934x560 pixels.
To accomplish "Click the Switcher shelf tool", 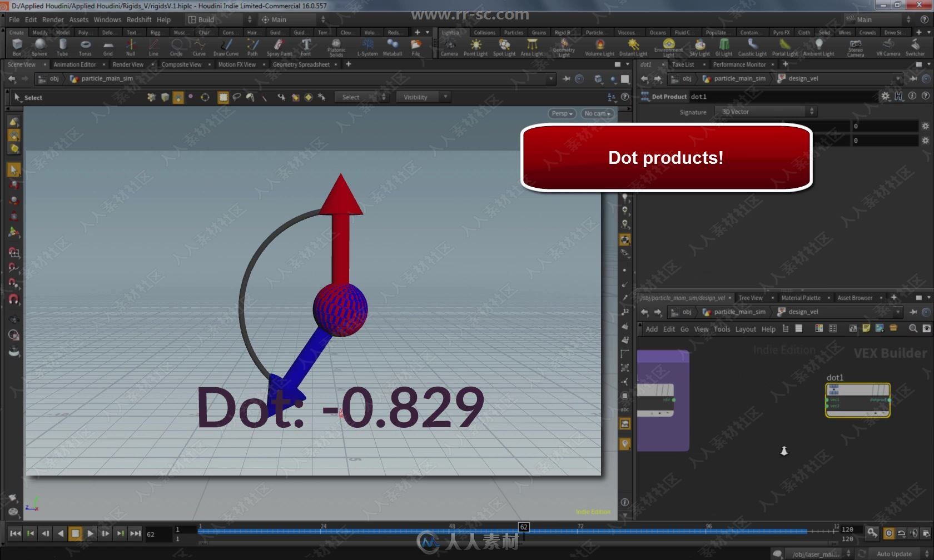I will coord(915,47).
